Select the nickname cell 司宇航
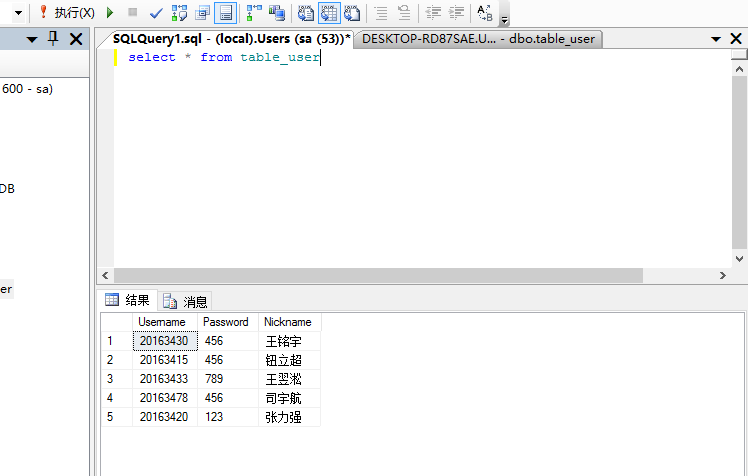The height and width of the screenshot is (476, 748). (290, 398)
